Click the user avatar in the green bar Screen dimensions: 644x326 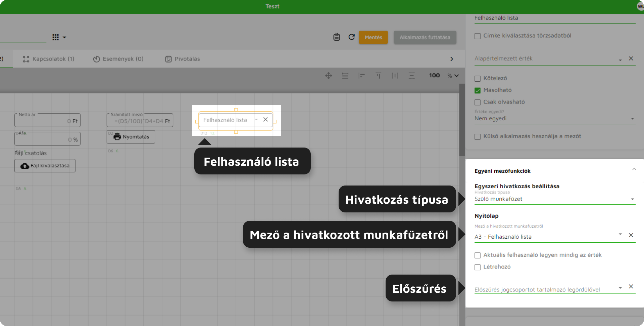tap(640, 6)
